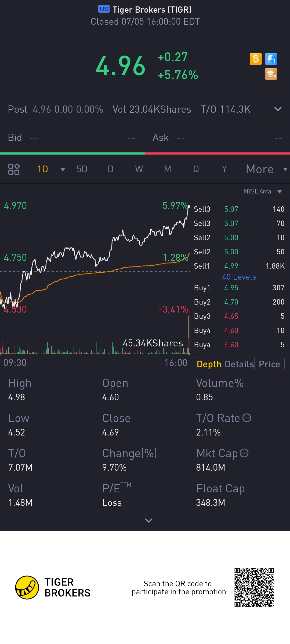Select the 1D chart tab

click(x=43, y=169)
